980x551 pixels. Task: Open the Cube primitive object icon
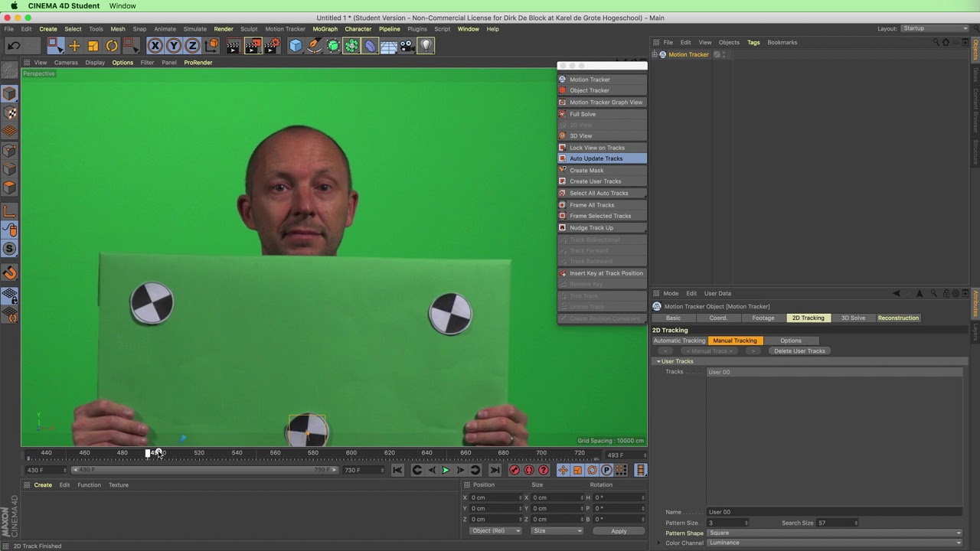pos(296,46)
